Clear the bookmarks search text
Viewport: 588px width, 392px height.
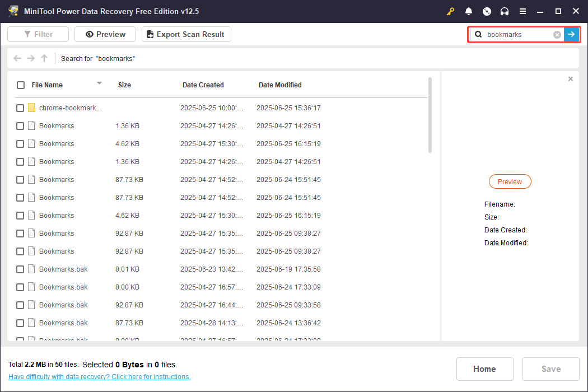pyautogui.click(x=557, y=35)
